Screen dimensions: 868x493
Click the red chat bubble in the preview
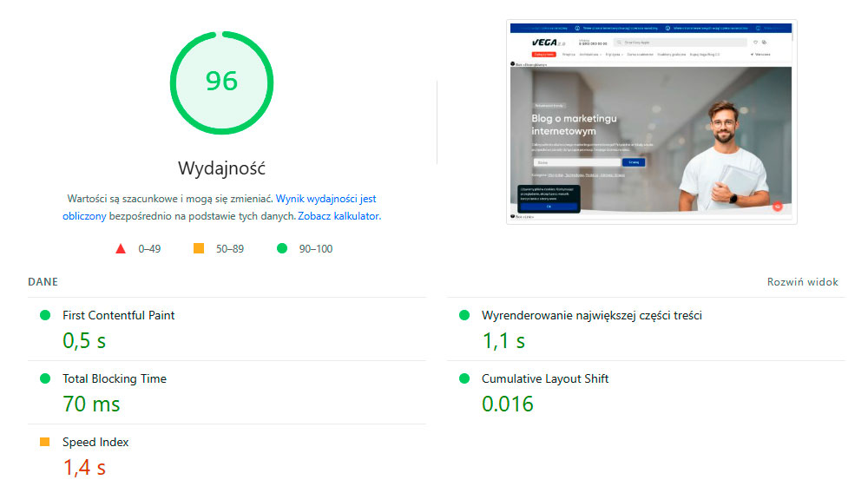tap(777, 207)
